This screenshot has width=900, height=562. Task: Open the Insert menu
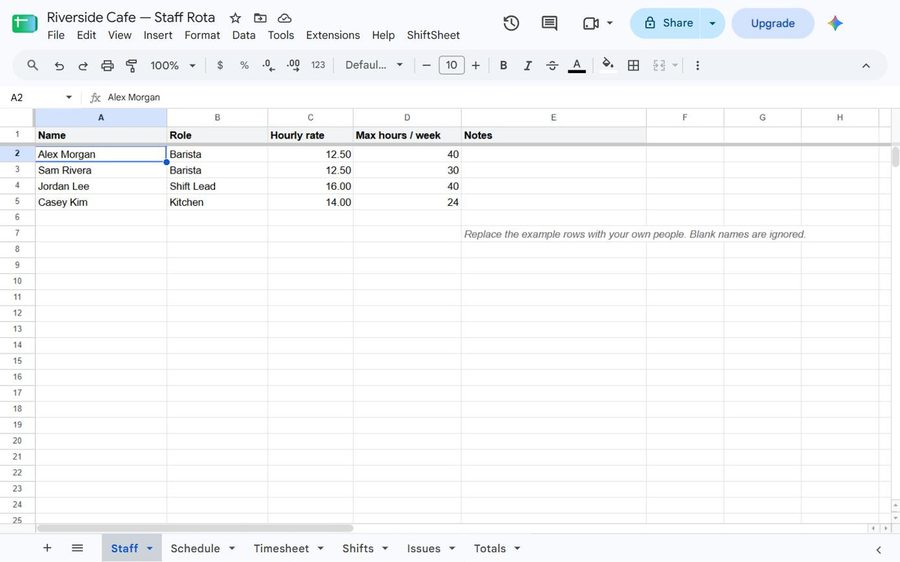(158, 35)
